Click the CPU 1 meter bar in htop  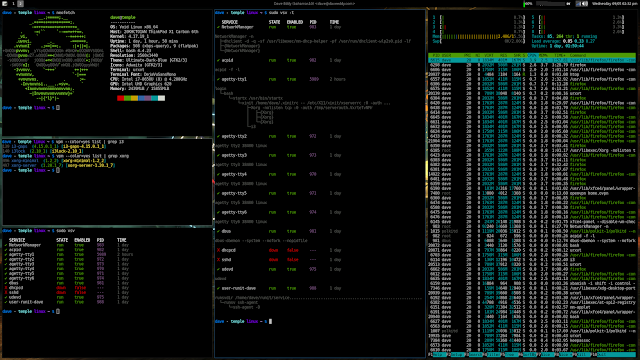click(478, 18)
